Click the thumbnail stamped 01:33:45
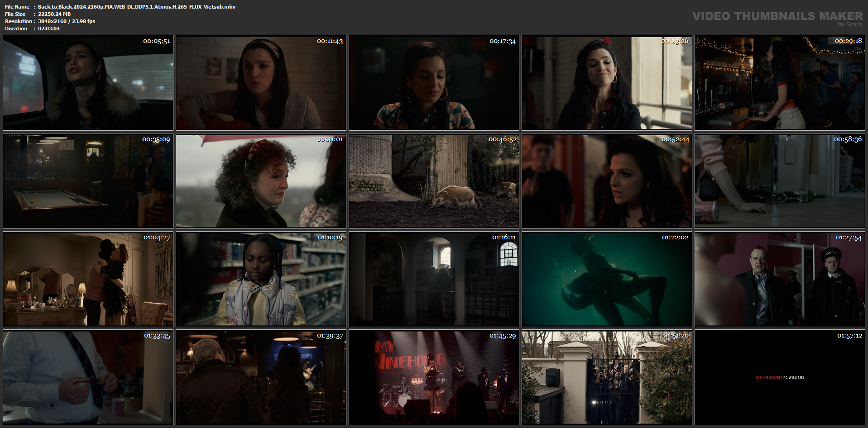868x428 pixels. (x=88, y=377)
